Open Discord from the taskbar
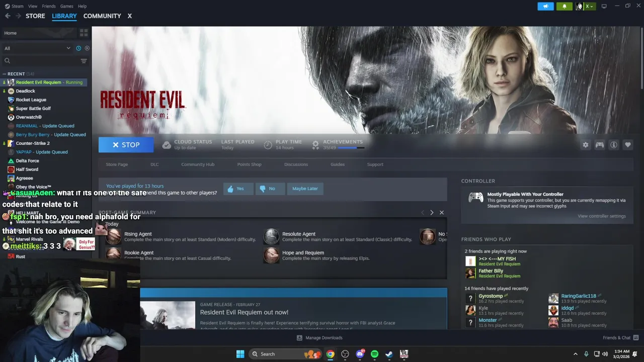This screenshot has height=362, width=644. point(360,354)
